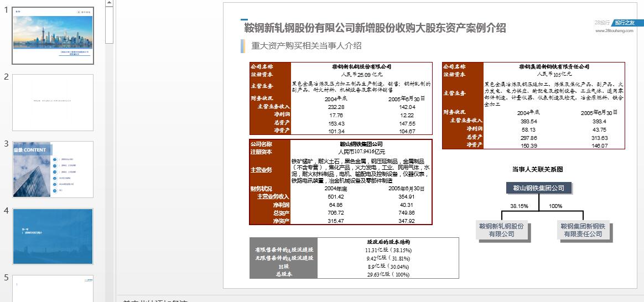This screenshot has height=302, width=644.
Task: Click the total assets value 749.86
Action: coord(407,212)
